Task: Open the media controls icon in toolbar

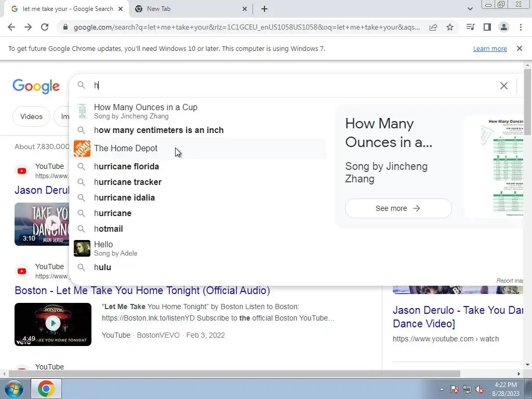Action: [x=471, y=27]
